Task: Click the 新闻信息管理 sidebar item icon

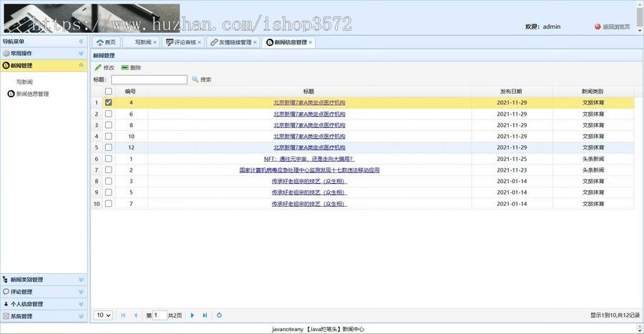Action: (11, 94)
